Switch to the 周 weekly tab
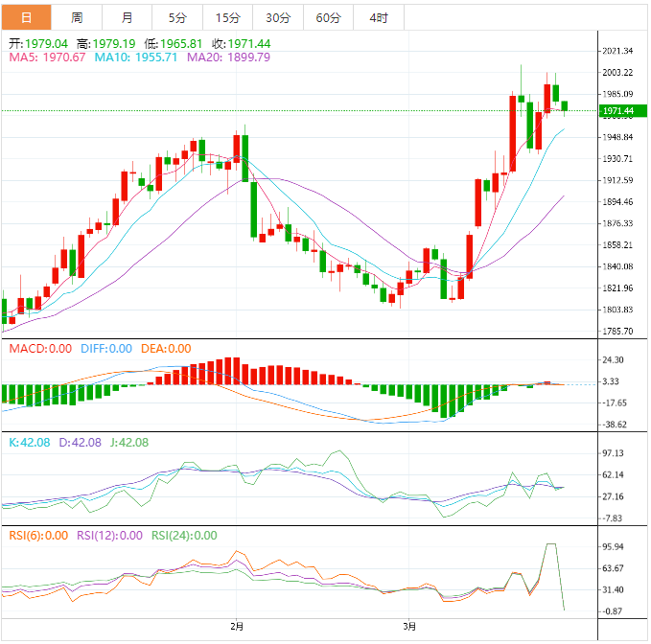The width and height of the screenshot is (651, 644). click(77, 18)
